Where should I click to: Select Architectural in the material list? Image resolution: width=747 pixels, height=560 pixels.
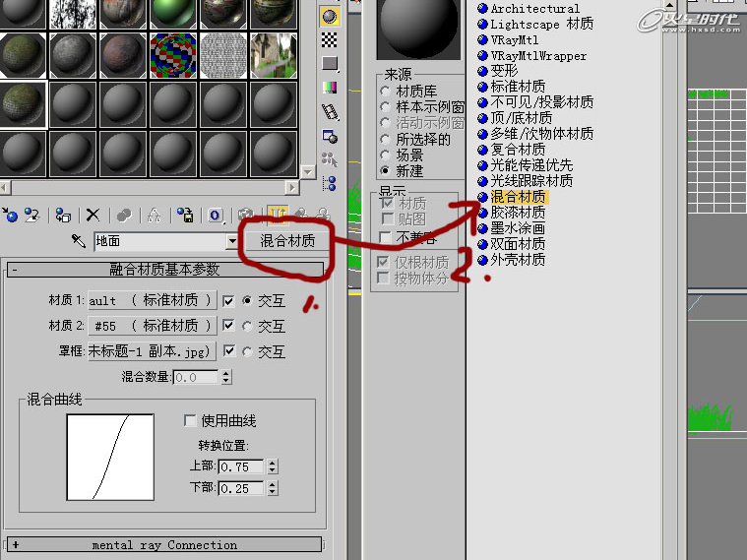(x=535, y=9)
